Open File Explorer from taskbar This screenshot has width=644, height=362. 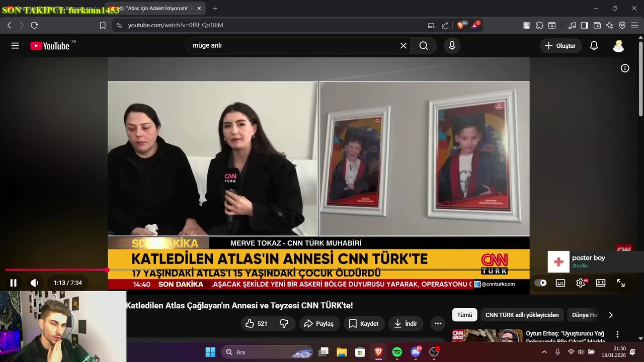coord(342,352)
